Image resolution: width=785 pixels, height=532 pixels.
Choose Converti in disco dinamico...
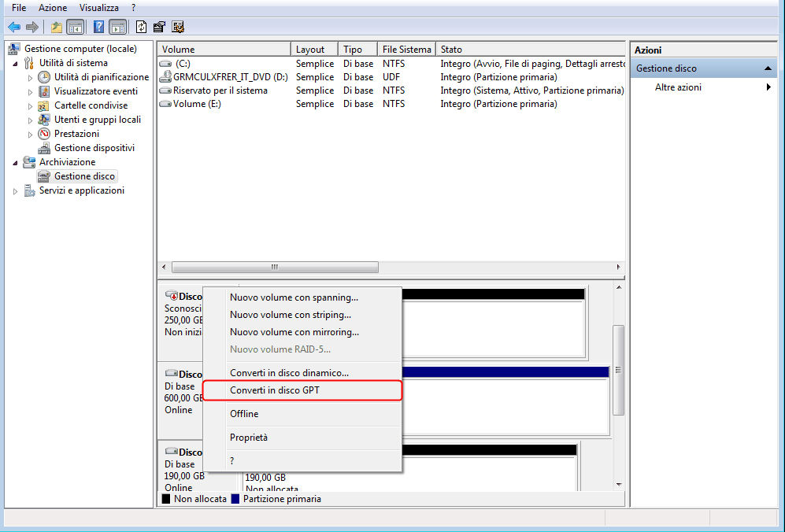tap(302, 373)
